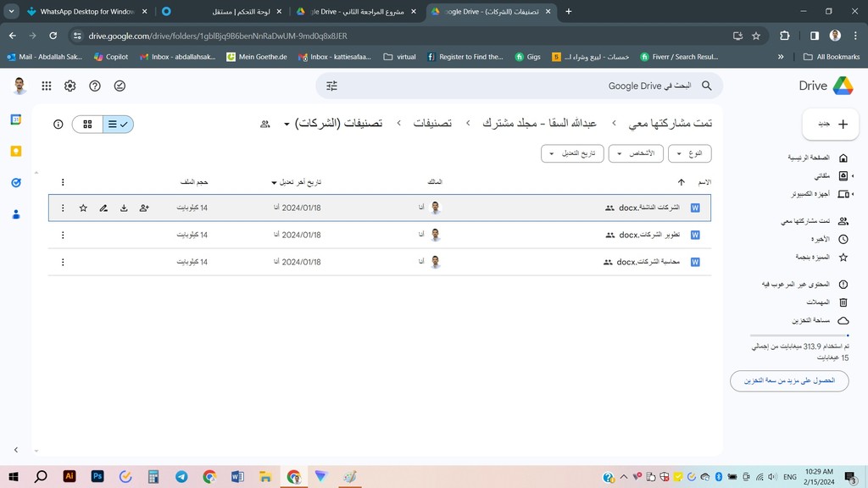Reverse the name column sort direction arrow

pos(681,182)
